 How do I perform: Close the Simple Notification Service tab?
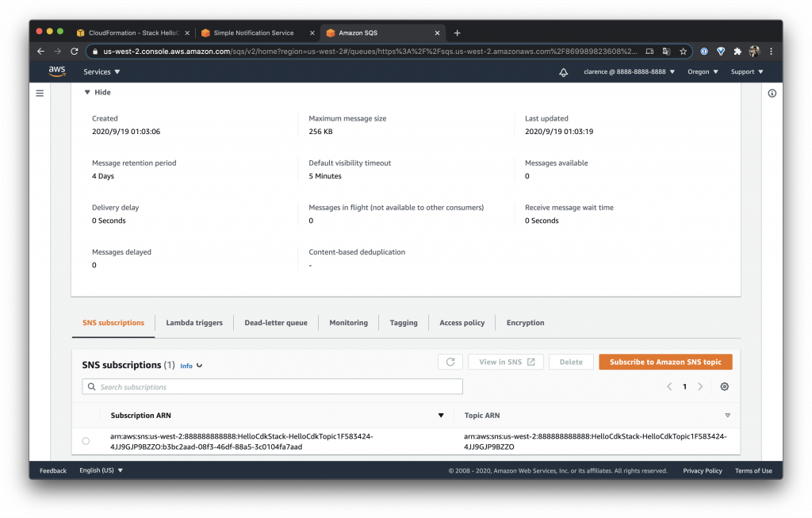[312, 33]
